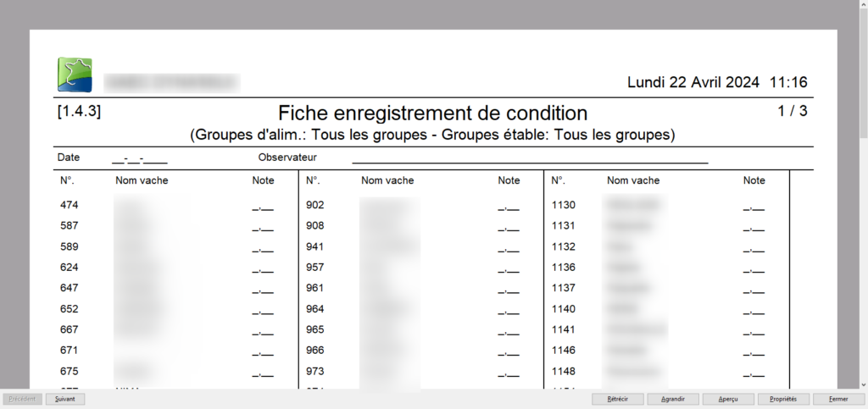
Task: Select cow number 1141 in the list
Action: pyautogui.click(x=563, y=329)
